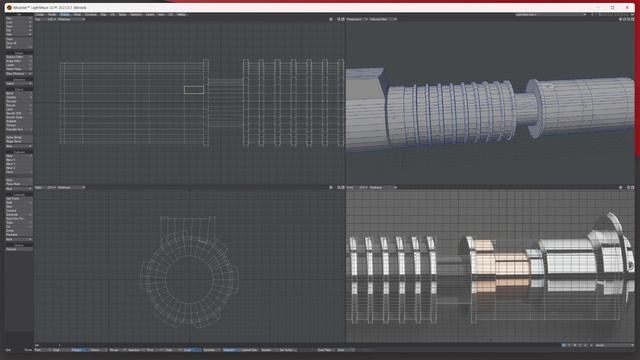Switch to the Create tab
This screenshot has width=640, height=360.
point(40,15)
